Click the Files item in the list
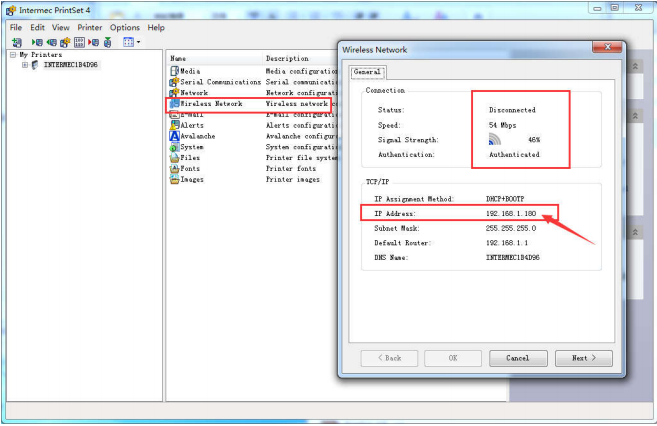The width and height of the screenshot is (657, 426). (189, 158)
